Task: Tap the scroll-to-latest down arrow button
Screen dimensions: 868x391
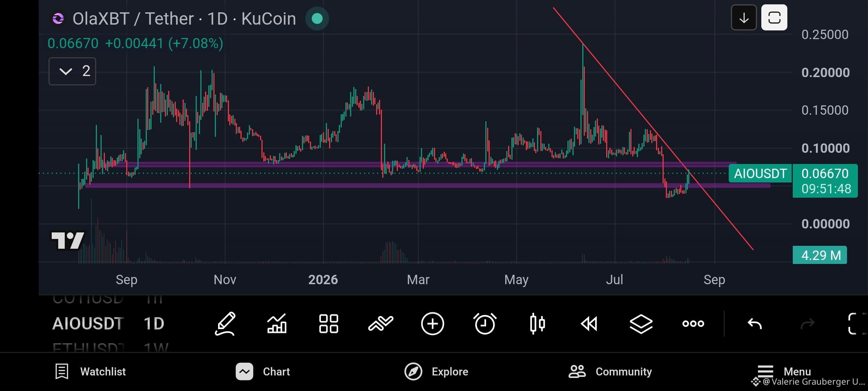Action: (744, 17)
